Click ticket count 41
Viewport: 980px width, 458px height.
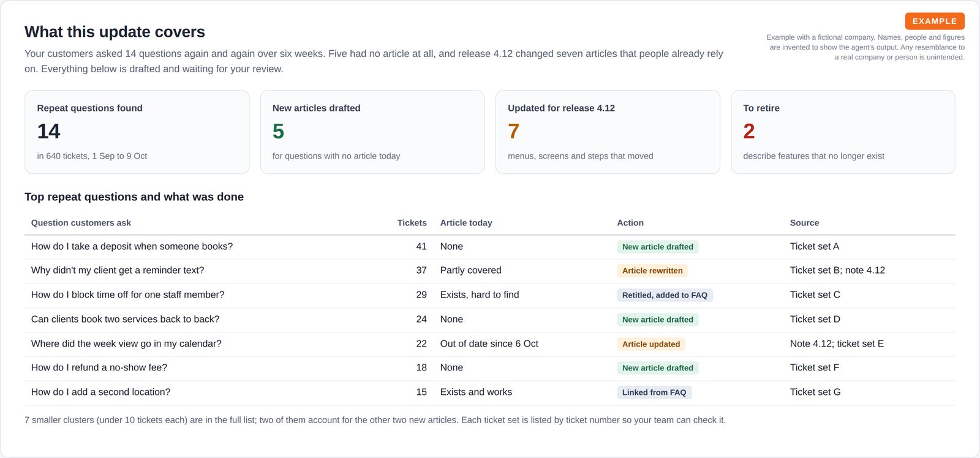click(x=421, y=246)
